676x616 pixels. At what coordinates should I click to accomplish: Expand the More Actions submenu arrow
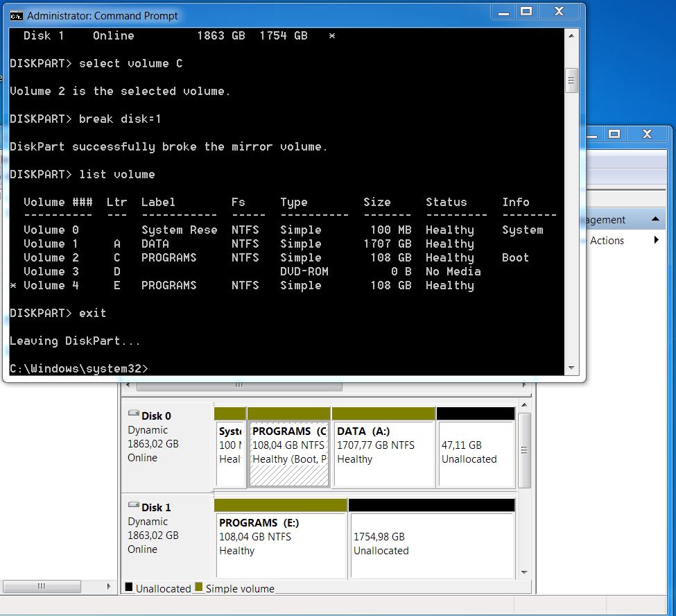click(656, 240)
